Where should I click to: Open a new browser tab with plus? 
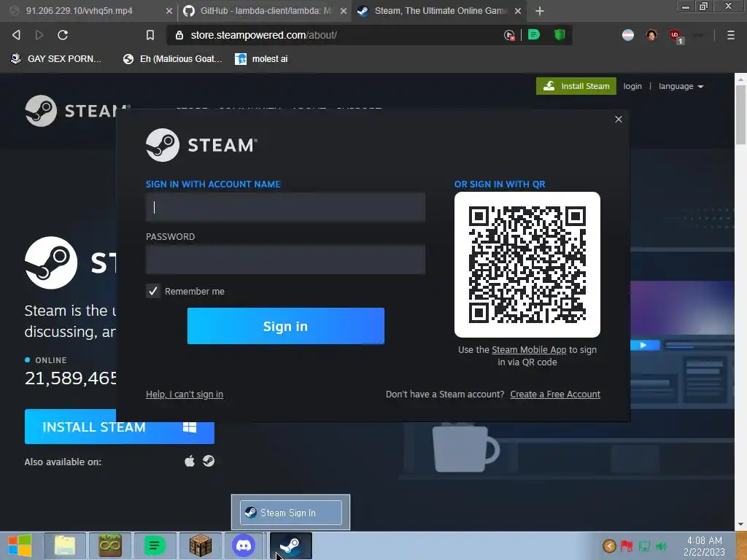click(x=539, y=11)
